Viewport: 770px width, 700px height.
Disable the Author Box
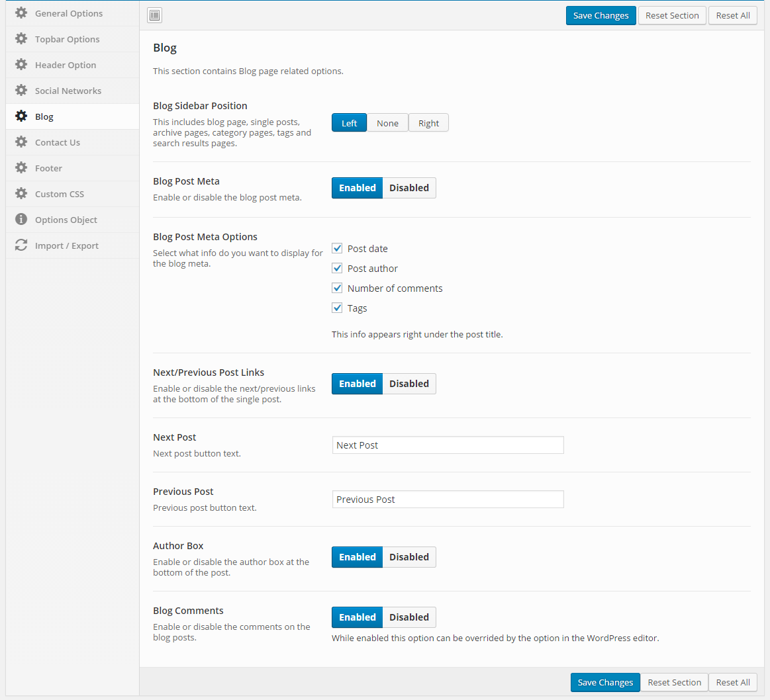pos(409,557)
